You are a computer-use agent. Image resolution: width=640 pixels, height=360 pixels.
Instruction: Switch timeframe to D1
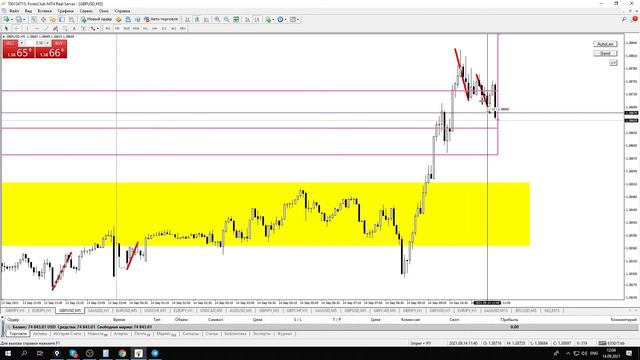click(x=164, y=28)
